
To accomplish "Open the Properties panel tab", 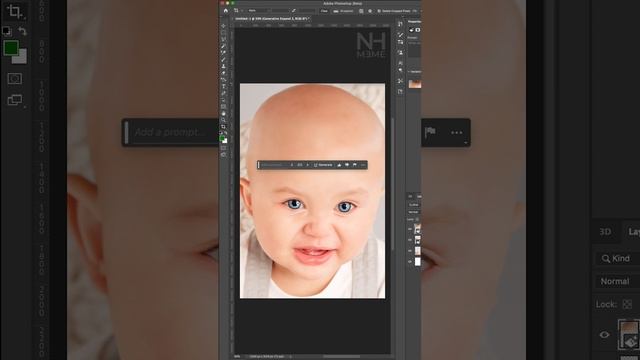I will [414, 22].
